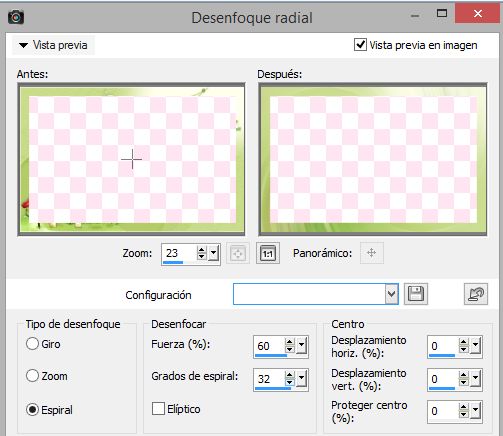Click the Panorámico navigate icon
Viewport: 503px width, 436px height.
tap(372, 253)
